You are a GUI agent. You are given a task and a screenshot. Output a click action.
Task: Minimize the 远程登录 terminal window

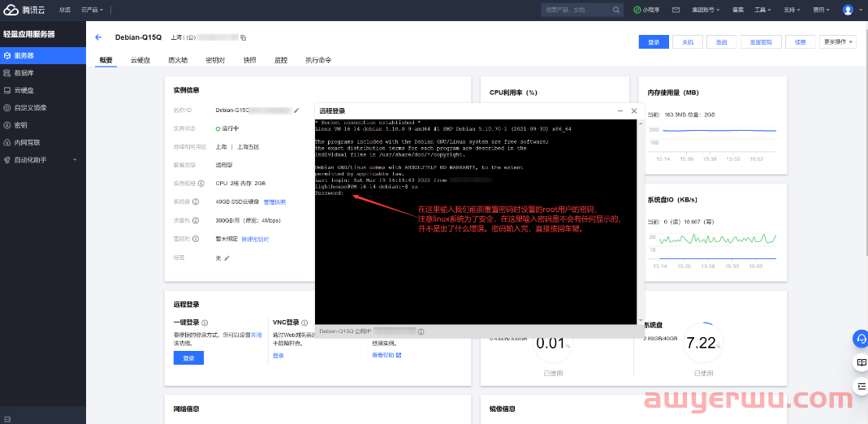point(620,111)
